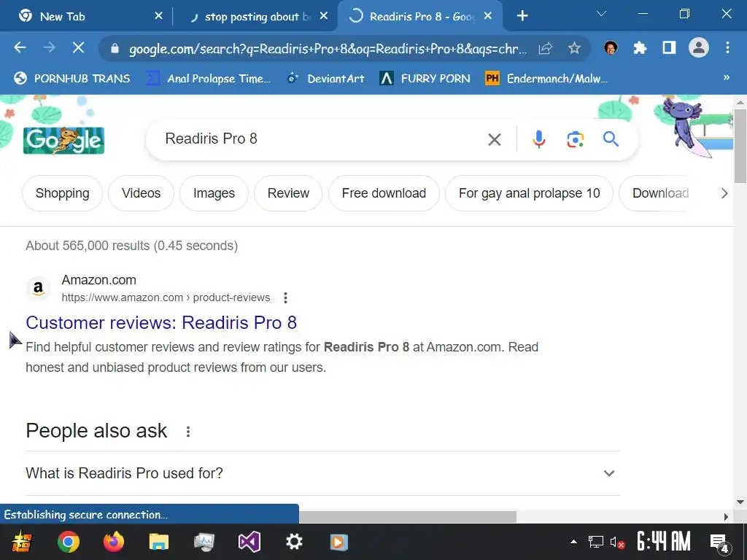Open Chrome's three-dot menu
The height and width of the screenshot is (560, 747).
pos(727,47)
